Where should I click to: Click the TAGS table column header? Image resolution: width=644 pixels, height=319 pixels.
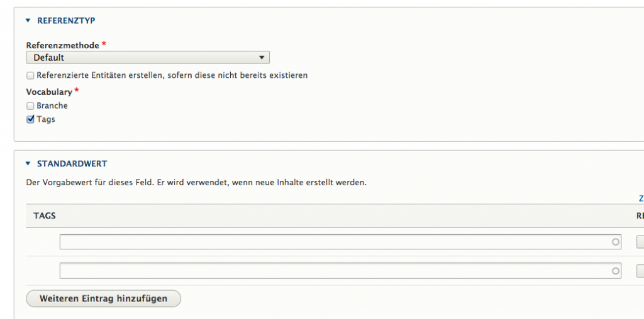tap(45, 216)
